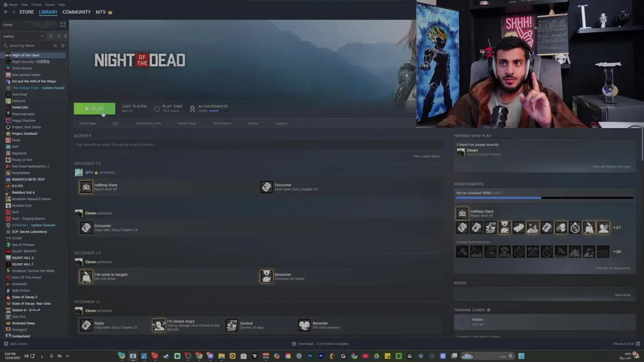Open the View menu
This screenshot has width=644, height=362.
click(x=24, y=5)
